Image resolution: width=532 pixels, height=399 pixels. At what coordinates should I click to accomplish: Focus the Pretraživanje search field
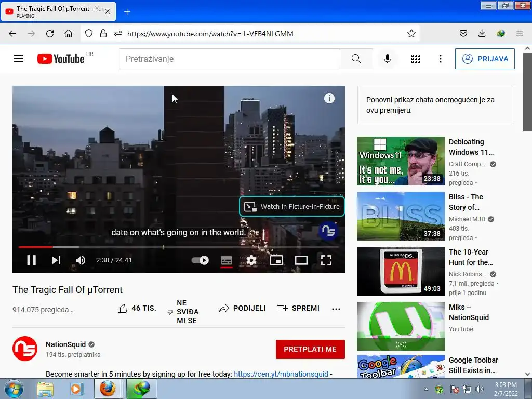click(x=229, y=59)
